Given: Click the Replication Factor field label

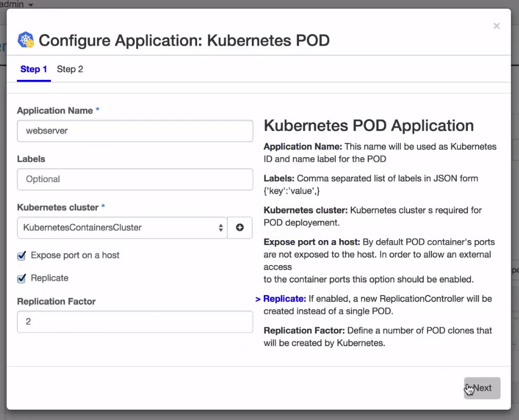Looking at the screenshot, I should [56, 302].
